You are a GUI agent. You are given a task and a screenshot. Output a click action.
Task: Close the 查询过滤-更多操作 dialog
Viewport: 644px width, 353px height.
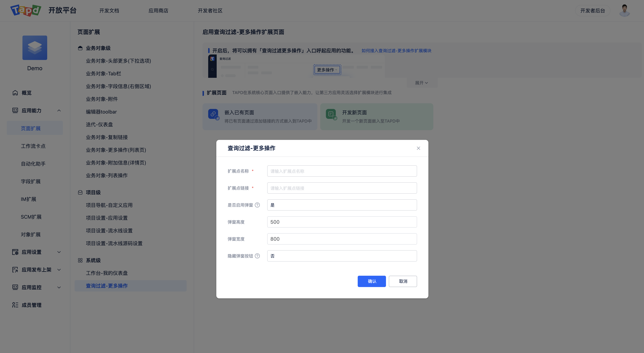(x=418, y=148)
